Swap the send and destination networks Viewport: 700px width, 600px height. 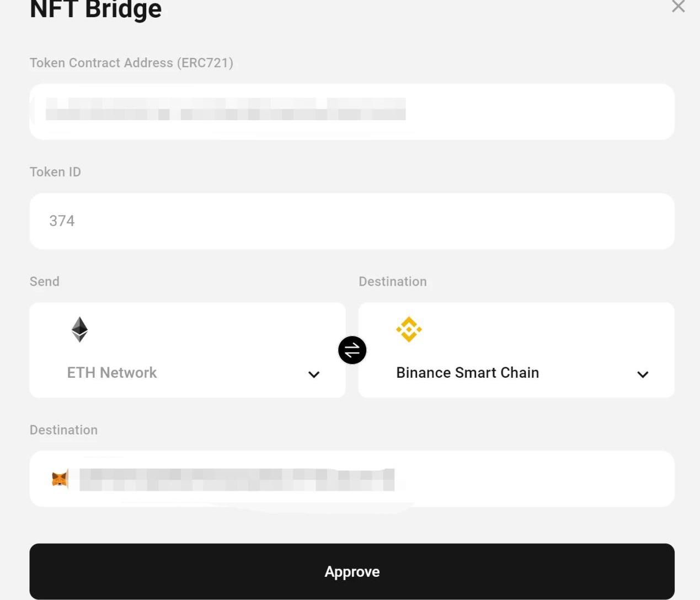(352, 350)
